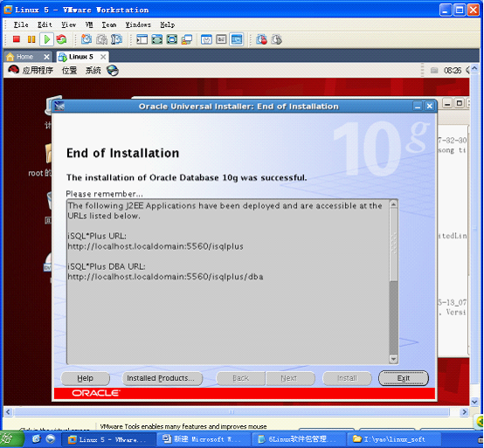
Task: Open the Snapshot Manager toolbar icon
Action: tap(117, 39)
